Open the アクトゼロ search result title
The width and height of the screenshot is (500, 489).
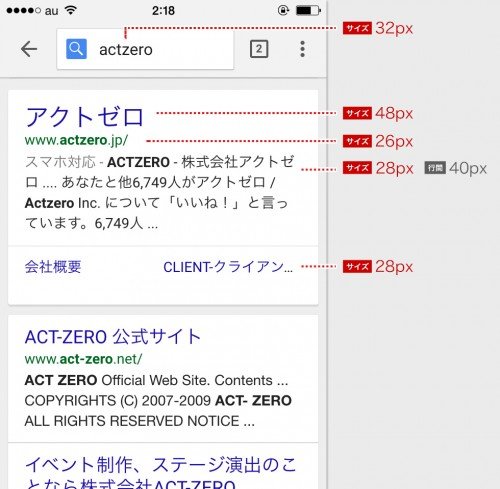pyautogui.click(x=84, y=117)
